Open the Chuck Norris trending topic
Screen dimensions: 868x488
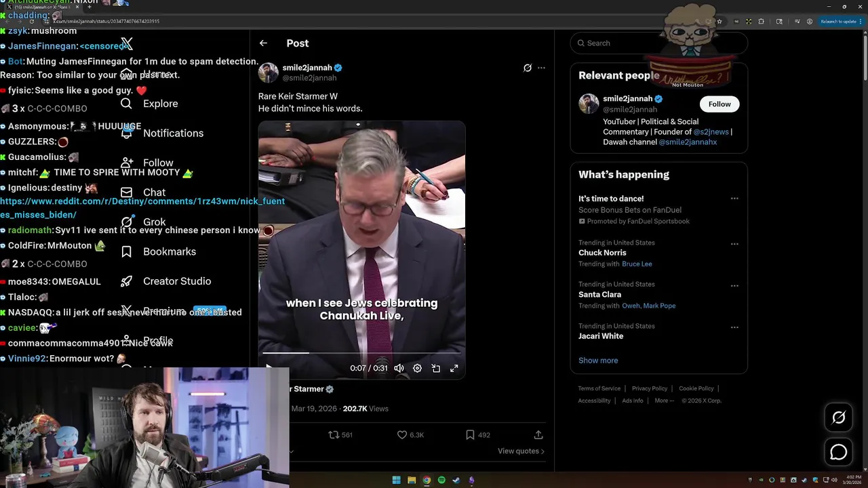(x=602, y=253)
